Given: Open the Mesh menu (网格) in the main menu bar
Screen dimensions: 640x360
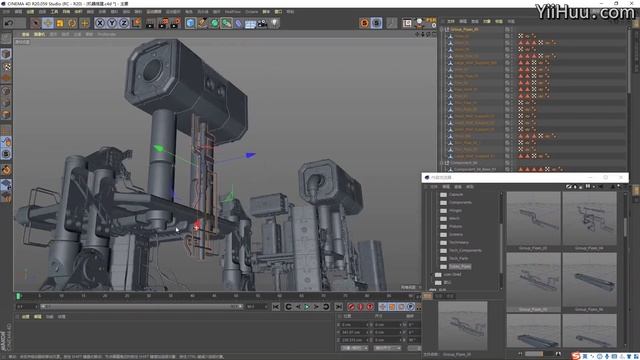Looking at the screenshot, I should click(x=66, y=12).
